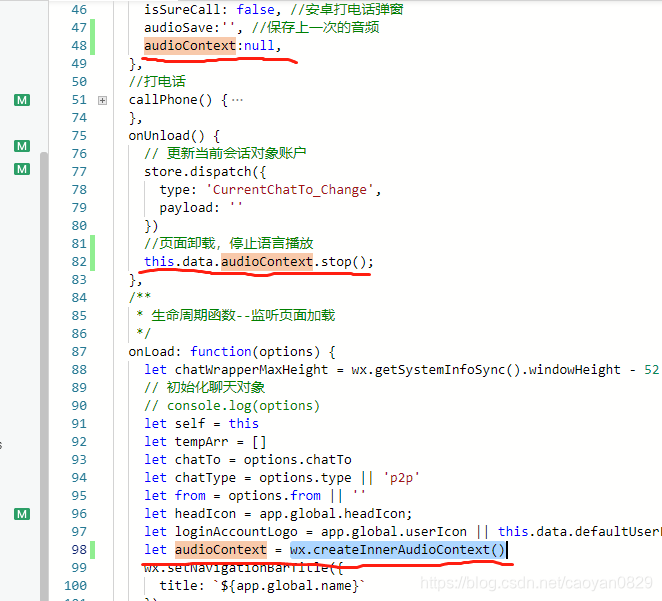The width and height of the screenshot is (662, 601).
Task: Click the loginAccountLogo variable
Action: [236, 532]
